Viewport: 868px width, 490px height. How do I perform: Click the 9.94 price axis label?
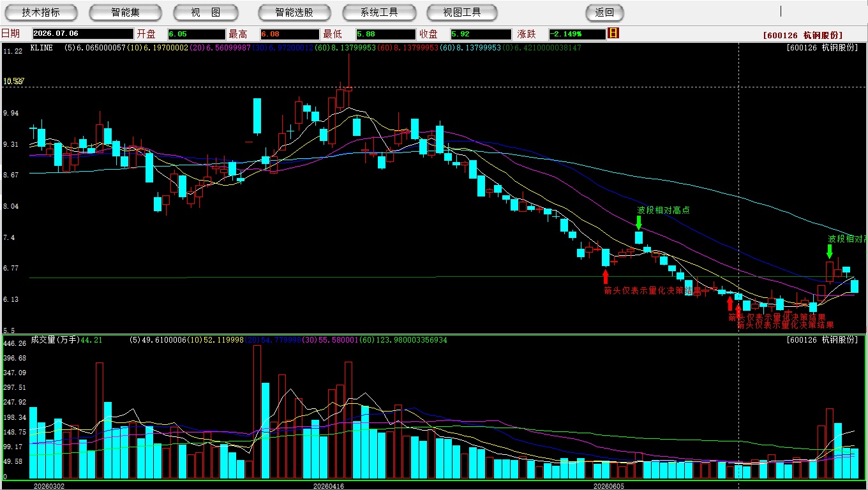click(11, 113)
